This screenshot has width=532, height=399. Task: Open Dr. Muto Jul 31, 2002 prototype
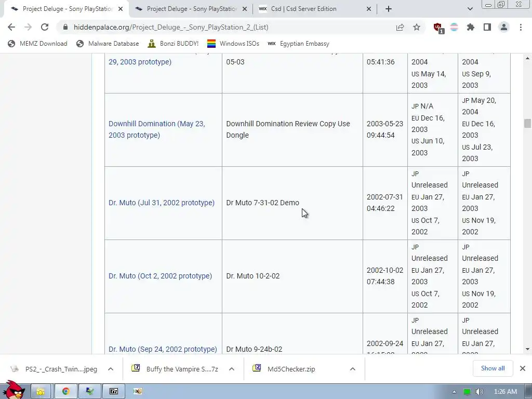point(162,203)
